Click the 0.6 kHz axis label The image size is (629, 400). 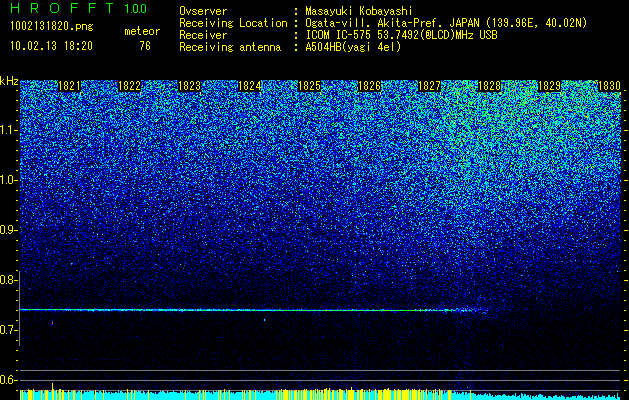(x=9, y=380)
